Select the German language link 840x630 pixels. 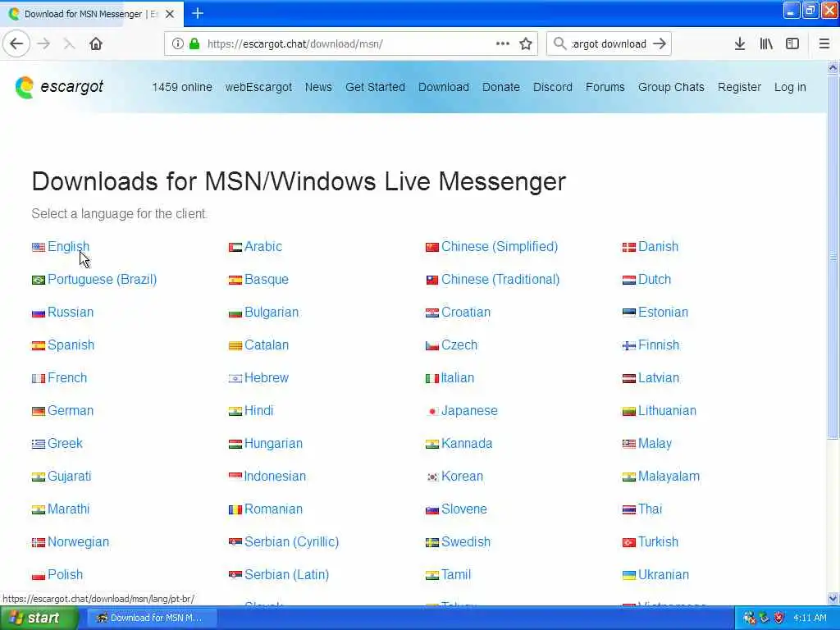coord(71,410)
